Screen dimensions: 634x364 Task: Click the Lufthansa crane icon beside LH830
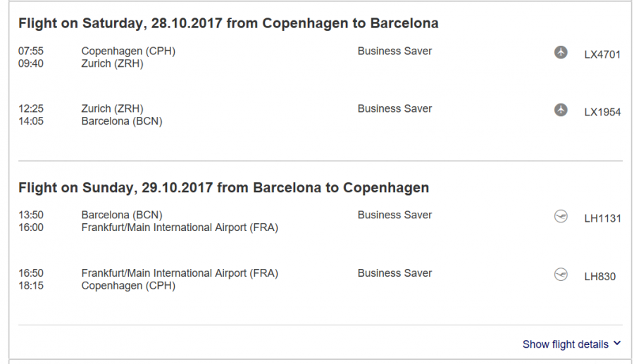[561, 275]
